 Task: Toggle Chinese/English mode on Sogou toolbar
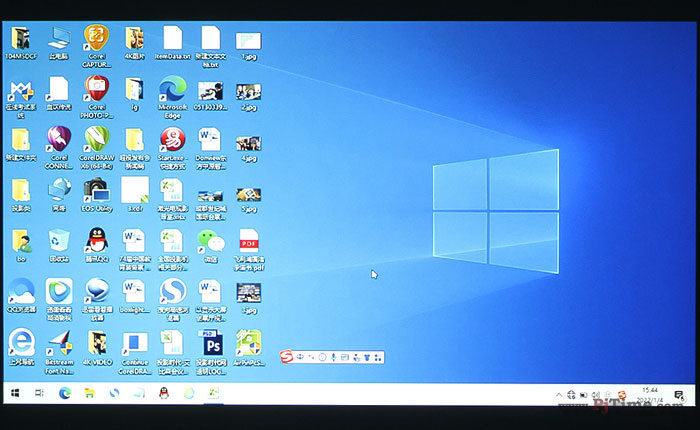300,357
